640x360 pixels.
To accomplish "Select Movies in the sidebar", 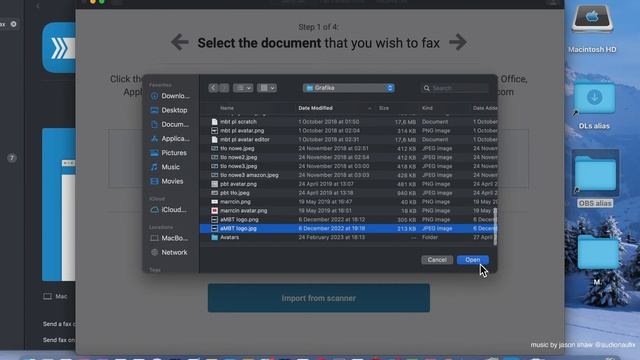I will [x=169, y=181].
